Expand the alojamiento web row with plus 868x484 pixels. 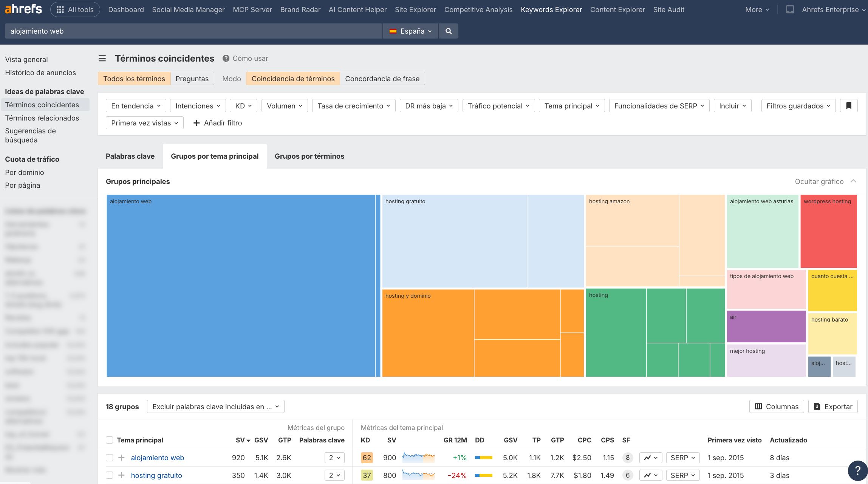pyautogui.click(x=121, y=458)
